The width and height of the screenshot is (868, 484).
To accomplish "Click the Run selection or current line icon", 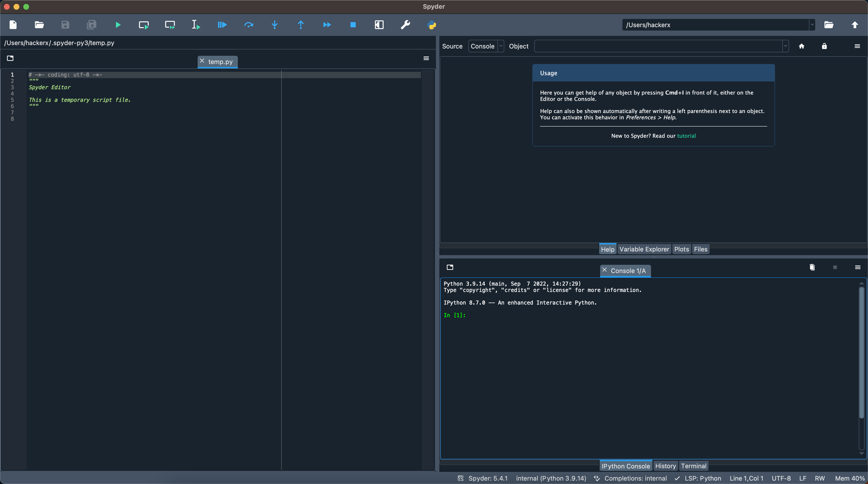I will (196, 25).
